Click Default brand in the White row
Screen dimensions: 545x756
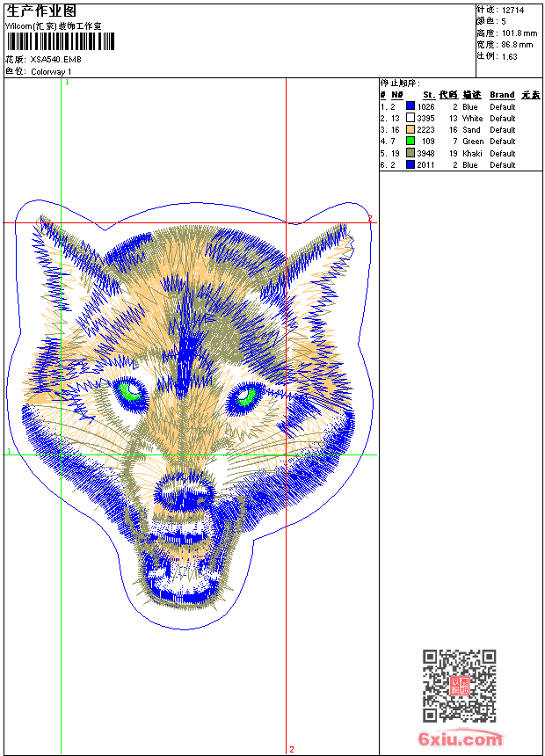pyautogui.click(x=503, y=118)
